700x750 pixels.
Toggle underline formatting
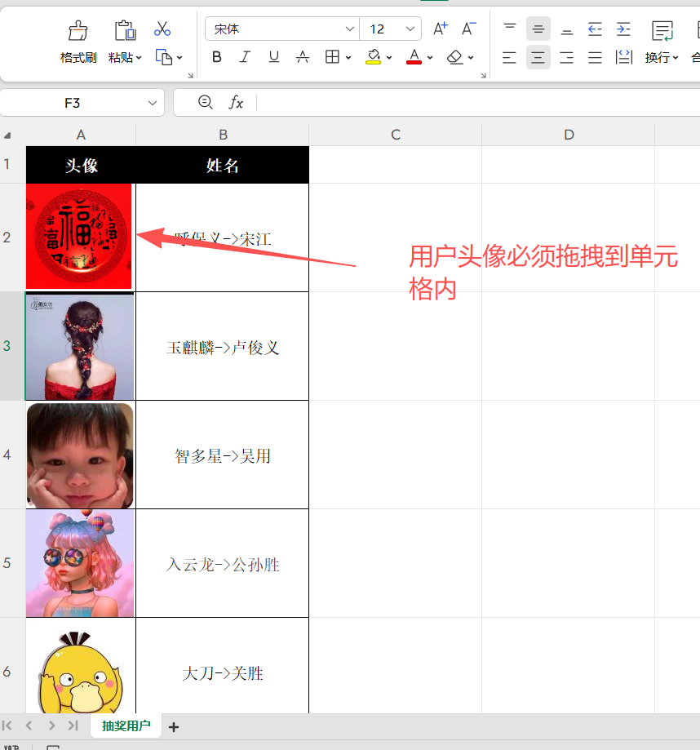273,57
